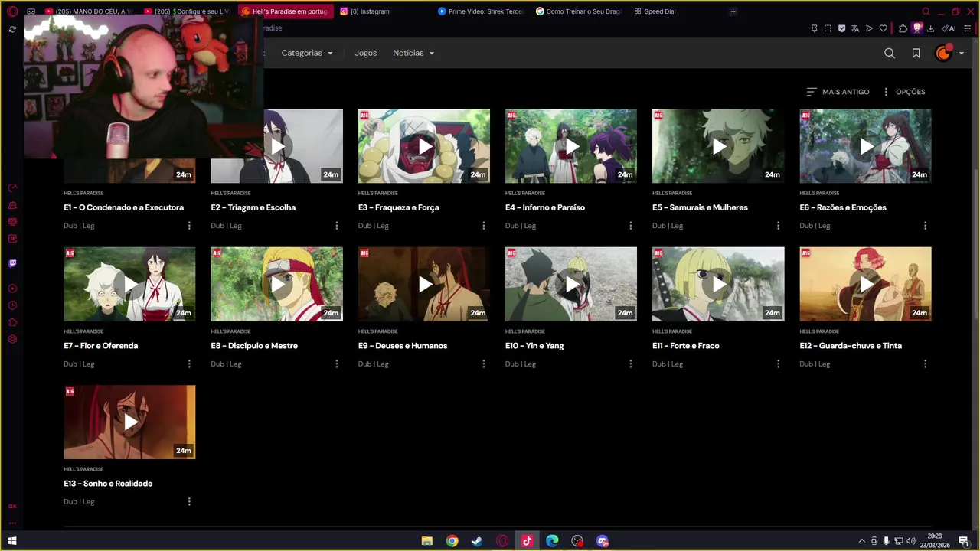
Task: Add page to favorites heart icon
Action: coord(883,28)
